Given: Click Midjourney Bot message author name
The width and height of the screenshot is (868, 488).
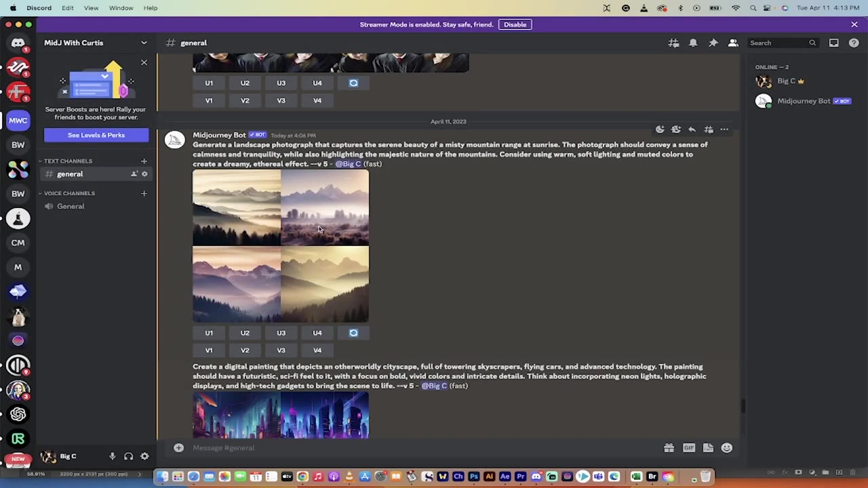Looking at the screenshot, I should pyautogui.click(x=219, y=135).
